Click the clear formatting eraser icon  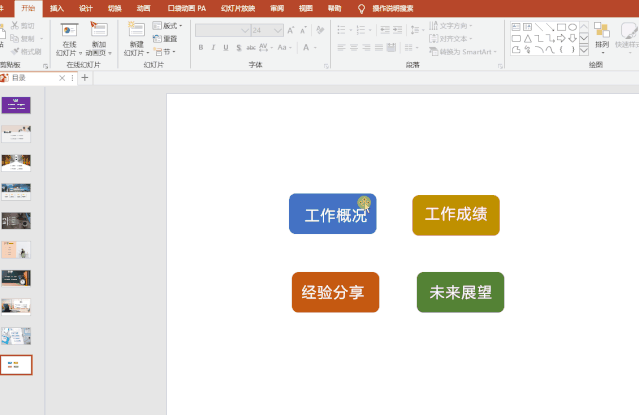pos(320,30)
